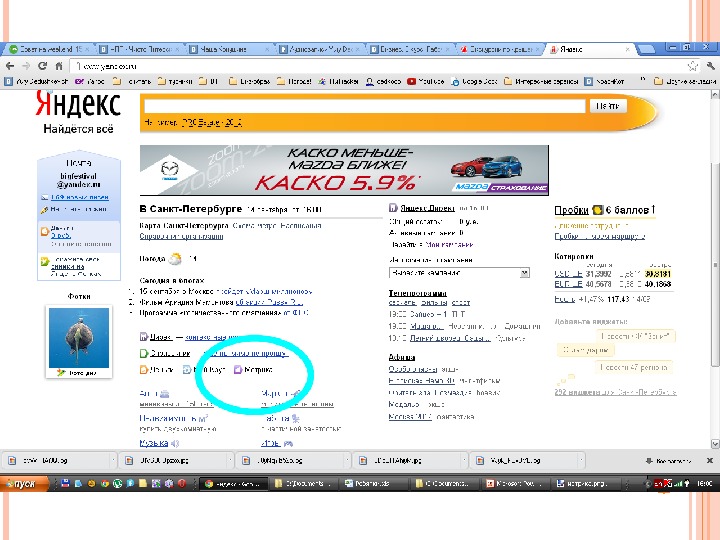Click the browser forward arrow
Screen dimensions: 720x540
[26, 66]
